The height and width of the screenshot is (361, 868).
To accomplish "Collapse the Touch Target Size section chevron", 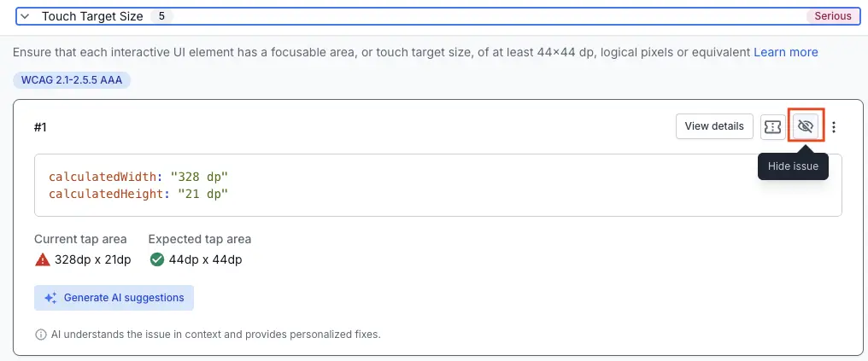I will 25,16.
